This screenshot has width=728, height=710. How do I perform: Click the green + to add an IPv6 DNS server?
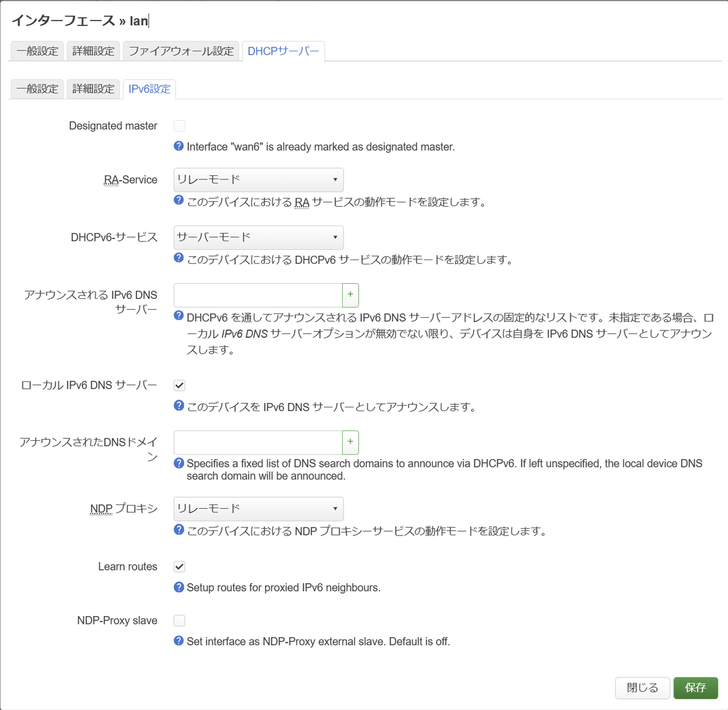(350, 295)
